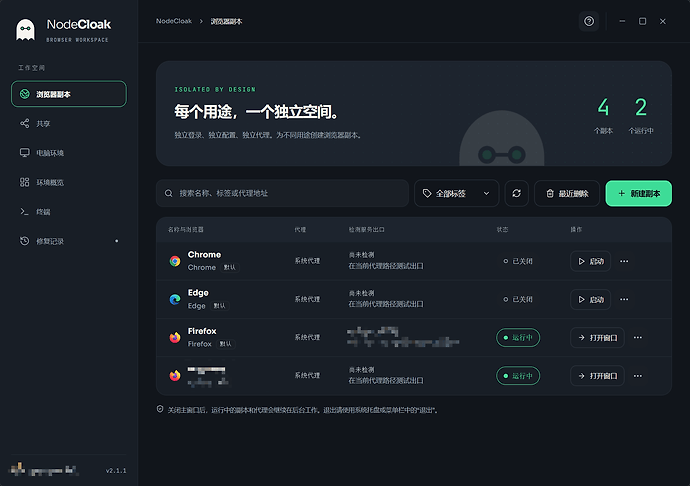Open the 共享 sidebar section
The image size is (690, 486).
pyautogui.click(x=69, y=123)
